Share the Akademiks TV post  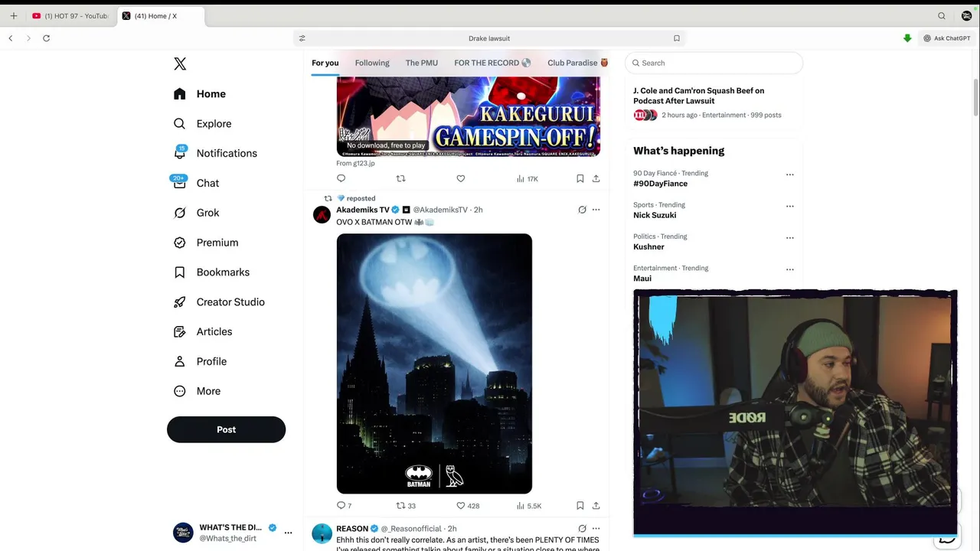tap(596, 506)
